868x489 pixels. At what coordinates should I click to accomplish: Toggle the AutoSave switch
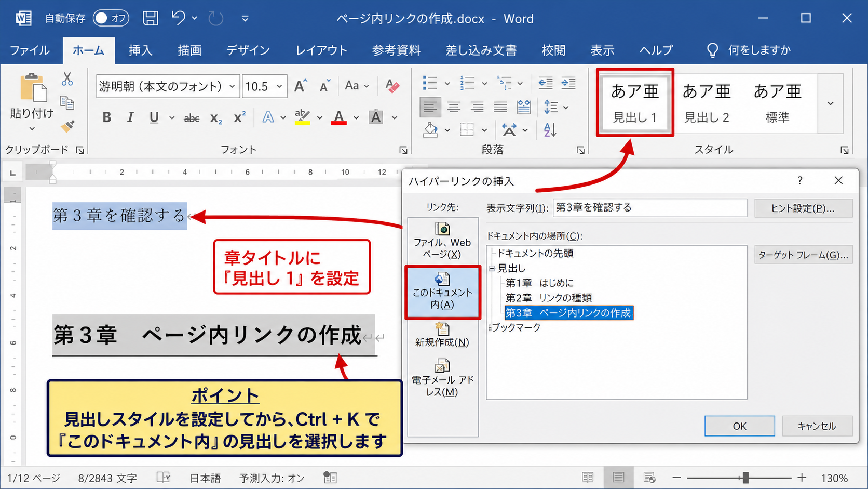(111, 18)
